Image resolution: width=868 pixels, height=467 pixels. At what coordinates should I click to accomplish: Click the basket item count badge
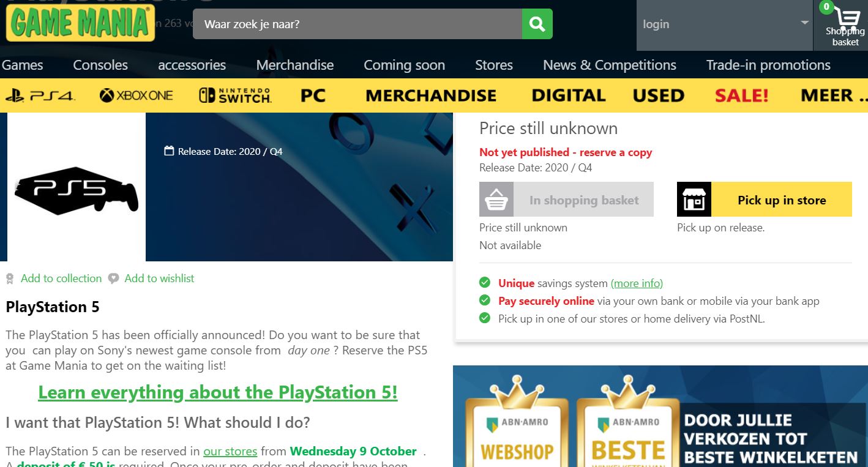[826, 7]
